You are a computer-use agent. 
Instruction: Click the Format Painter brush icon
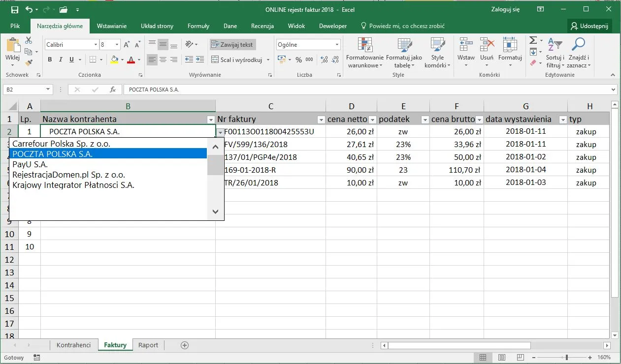tap(29, 62)
